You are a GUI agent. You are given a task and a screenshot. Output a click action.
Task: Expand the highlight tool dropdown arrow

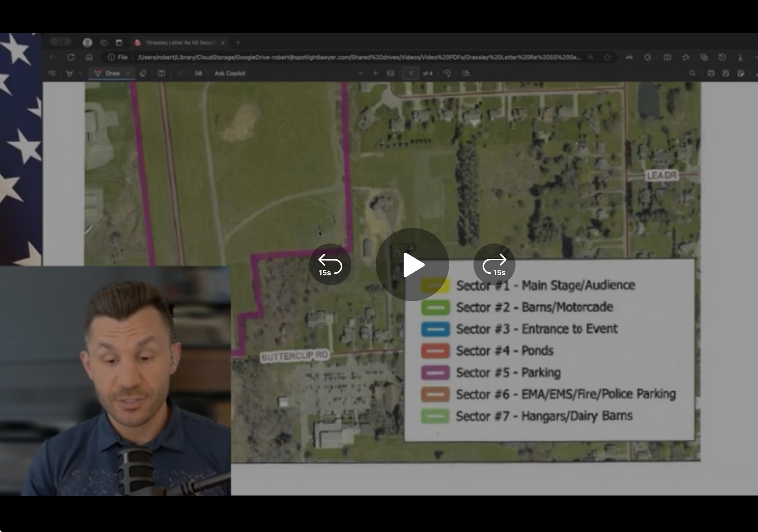click(80, 73)
